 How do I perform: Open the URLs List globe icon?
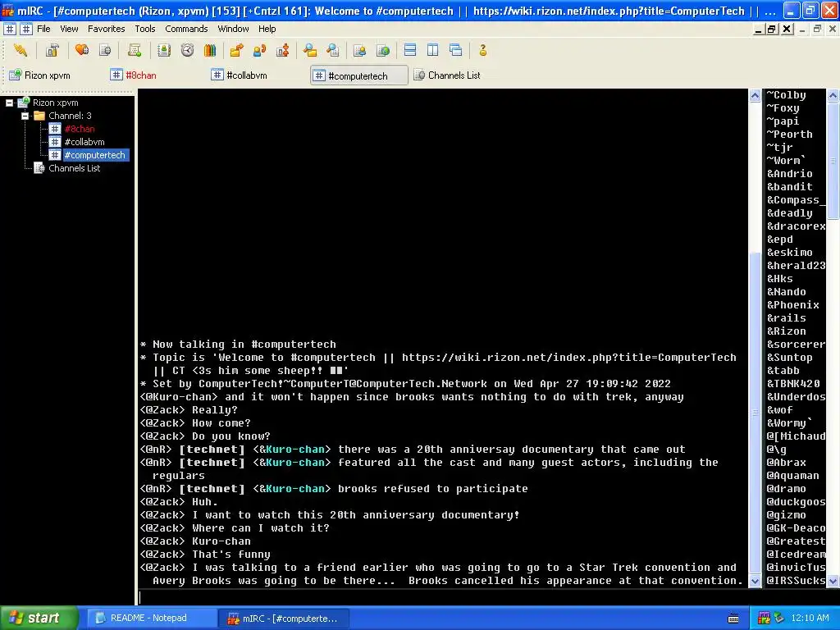point(383,50)
